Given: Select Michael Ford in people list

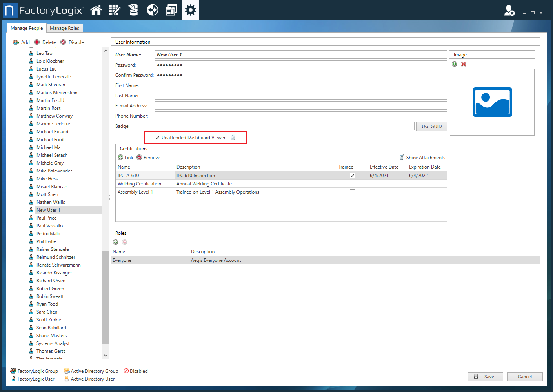Looking at the screenshot, I should tap(50, 140).
